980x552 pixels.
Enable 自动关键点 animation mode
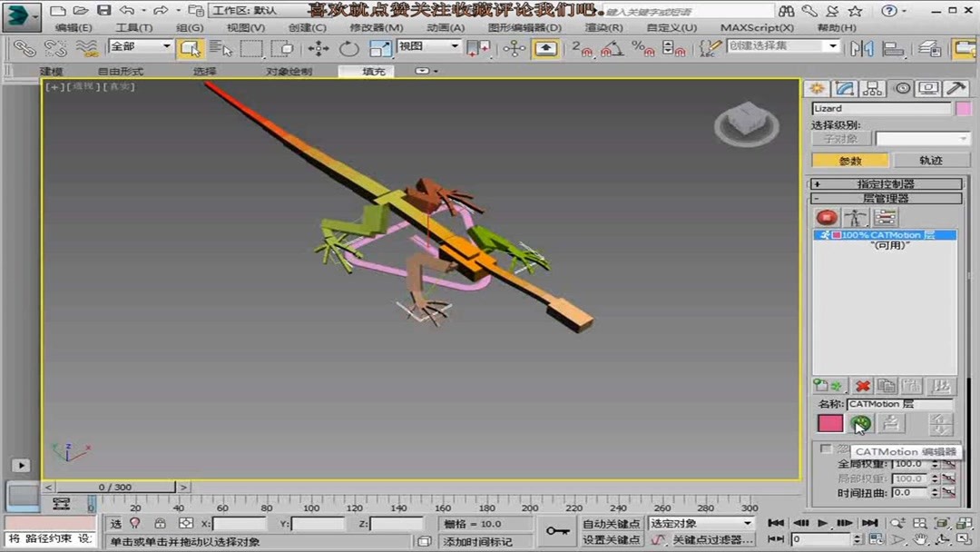(612, 524)
